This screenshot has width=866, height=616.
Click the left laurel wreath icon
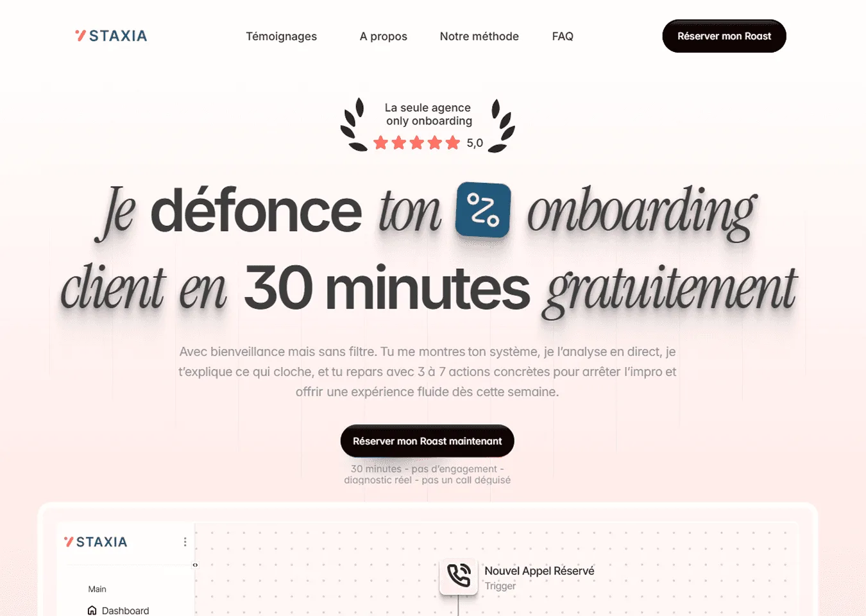point(354,124)
